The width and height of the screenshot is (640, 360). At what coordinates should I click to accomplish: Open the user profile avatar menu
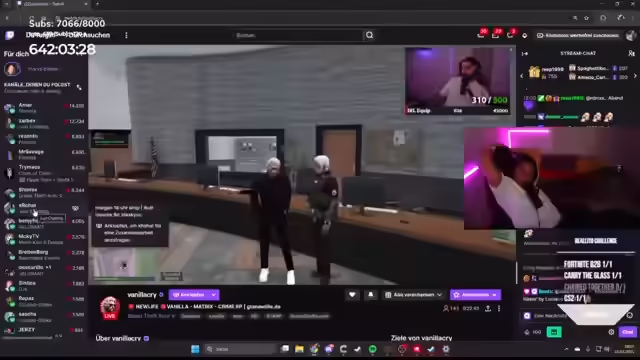(631, 36)
